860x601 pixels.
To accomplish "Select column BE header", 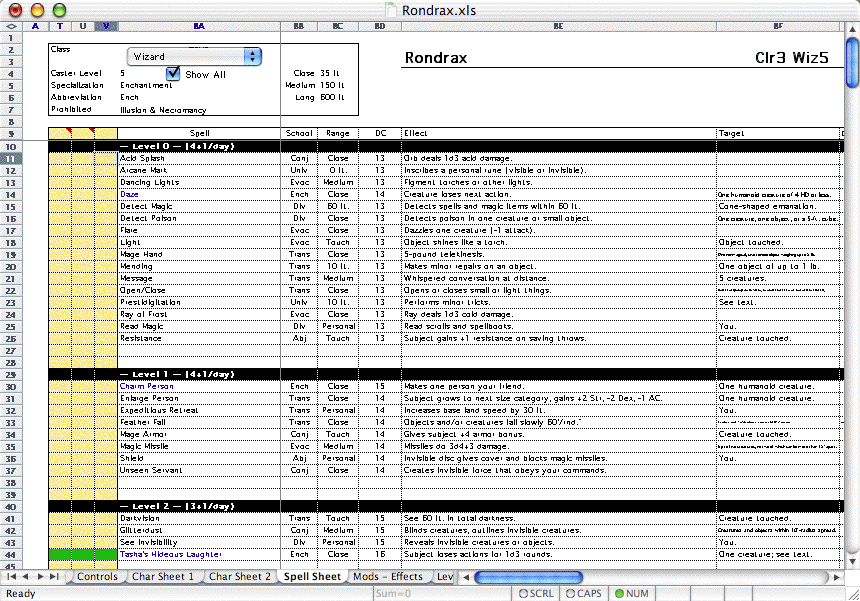I will [558, 26].
